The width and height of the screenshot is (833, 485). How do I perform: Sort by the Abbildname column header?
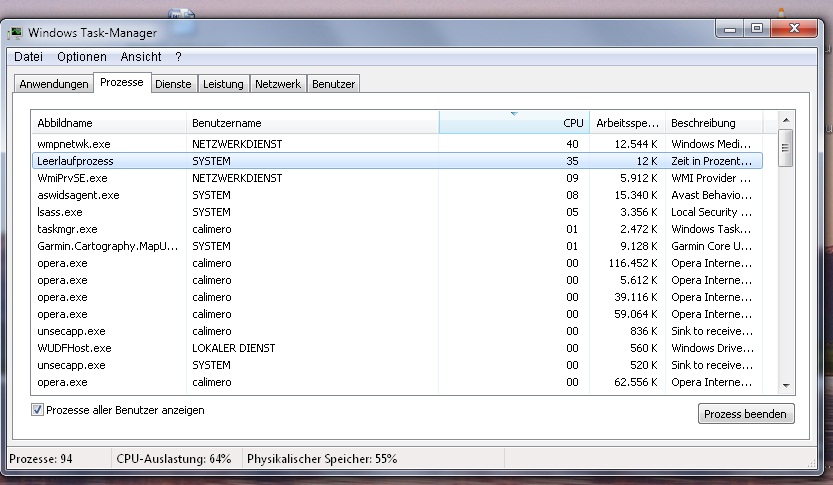[109, 123]
